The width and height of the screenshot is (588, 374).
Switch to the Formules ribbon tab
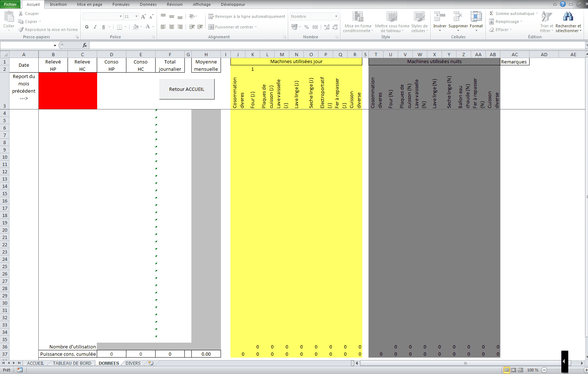point(121,4)
